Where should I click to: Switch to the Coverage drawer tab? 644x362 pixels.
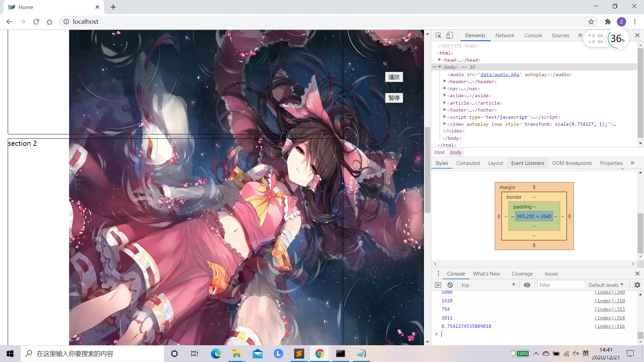pos(522,274)
